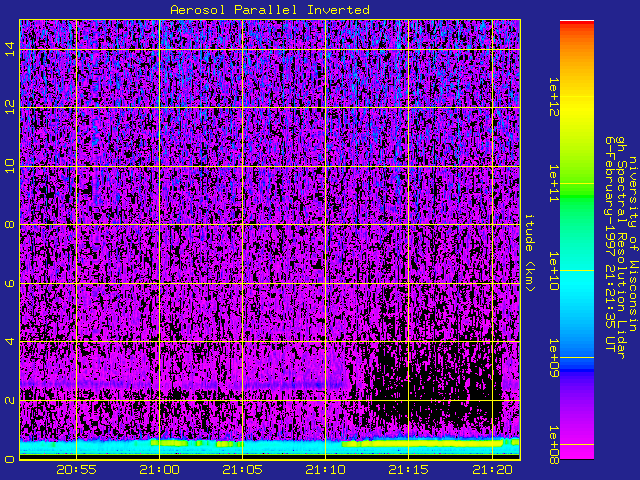Click the '6-February-1997 21:21:35 UT' timestamp

[610, 244]
